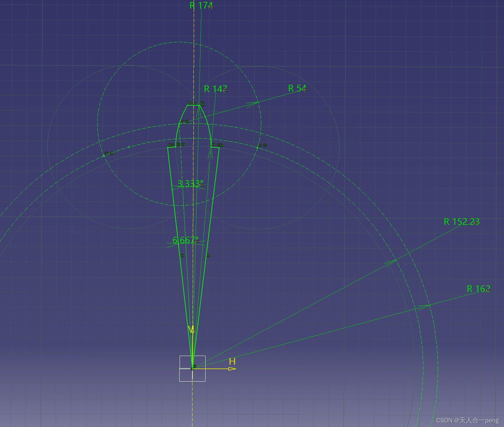The height and width of the screenshot is (427, 504).
Task: Click the formula icon beside R 147
Action: coord(225,91)
